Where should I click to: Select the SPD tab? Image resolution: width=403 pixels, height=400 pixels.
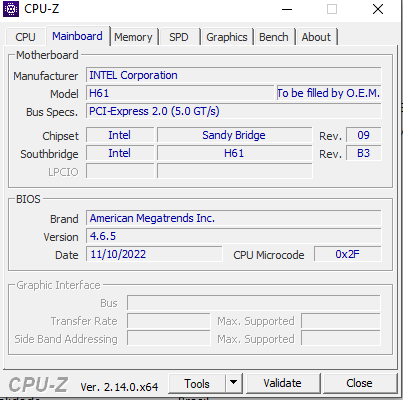(x=179, y=37)
